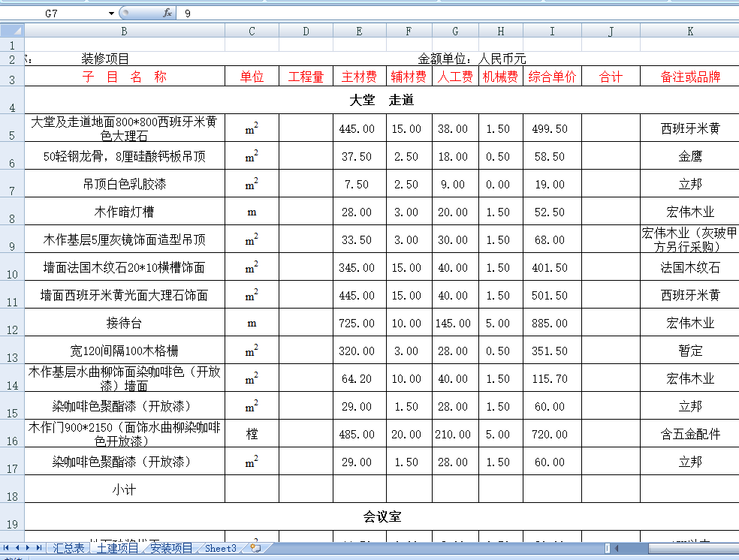Select column C header
Screen dimensions: 739x560
pos(252,31)
